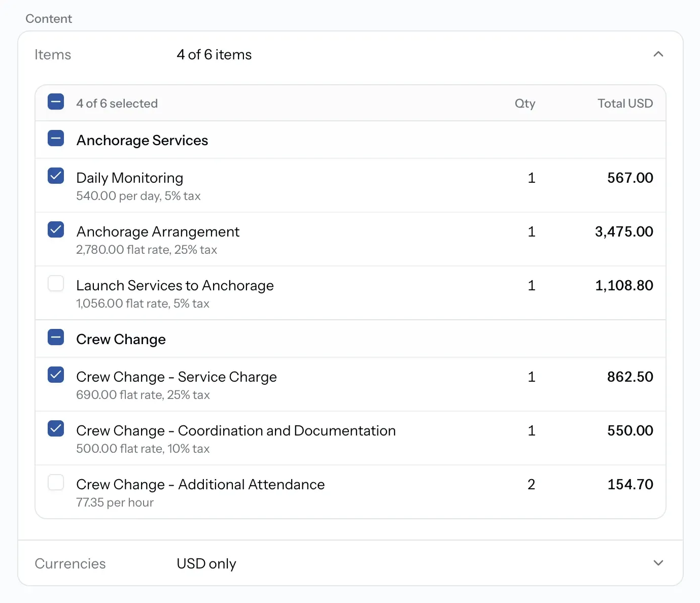Click the 154.70 total amount

tap(630, 484)
